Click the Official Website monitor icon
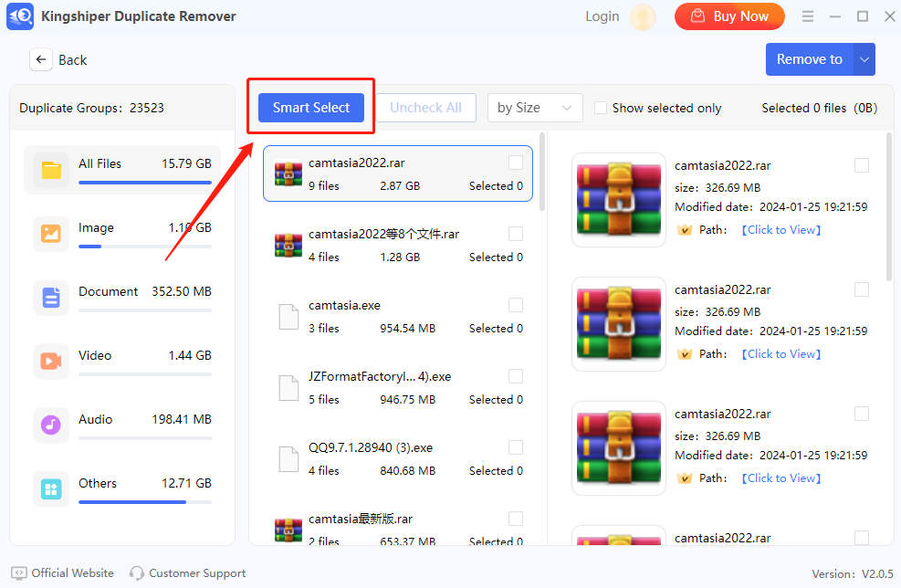Viewport: 901px width, 588px height. coord(19,573)
